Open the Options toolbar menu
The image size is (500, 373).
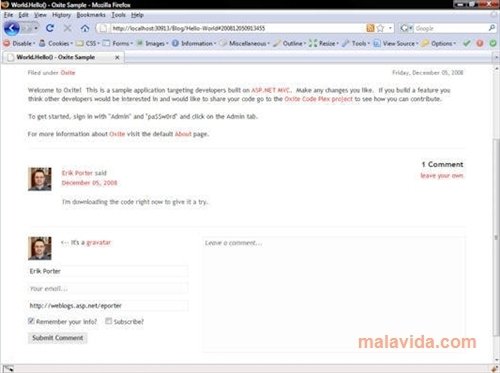tap(438, 43)
